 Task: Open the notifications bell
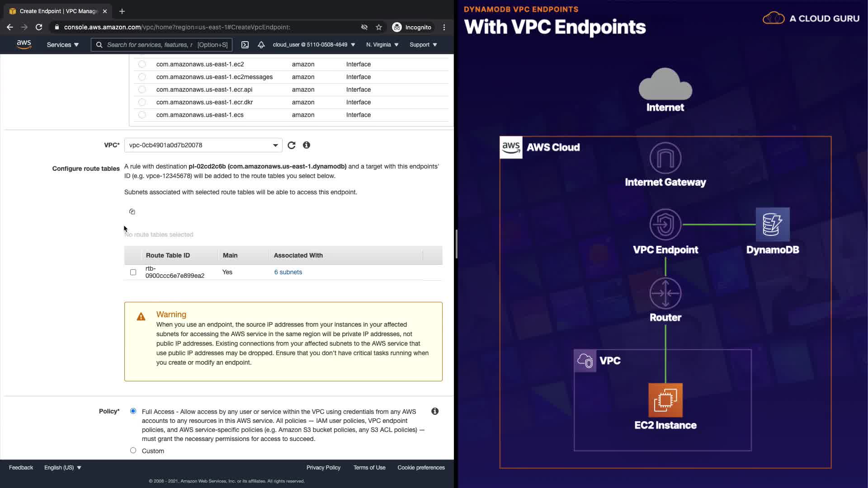coord(261,45)
